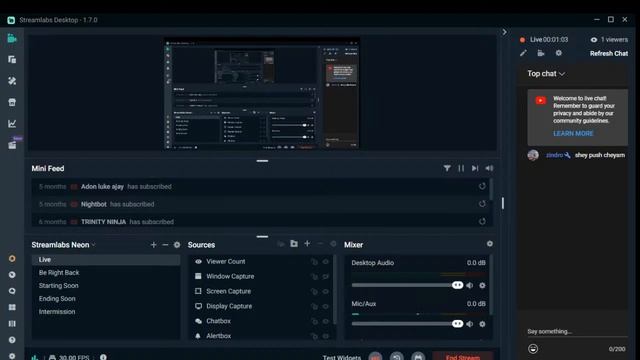Lock the Viewer Count source
This screenshot has width=640, height=360.
314,262
